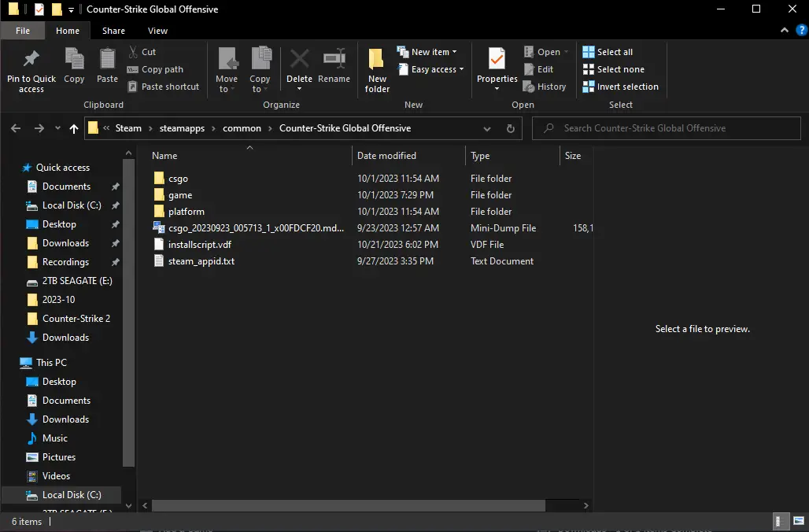Open Music under This PC
This screenshot has width=809, height=532.
54,438
